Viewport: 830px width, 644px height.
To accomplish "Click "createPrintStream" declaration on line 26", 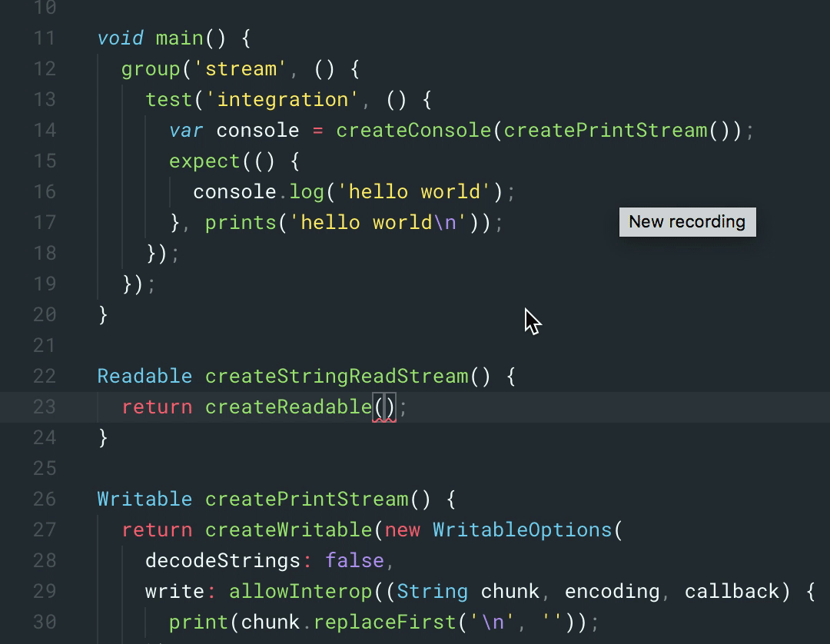I will pyautogui.click(x=307, y=499).
